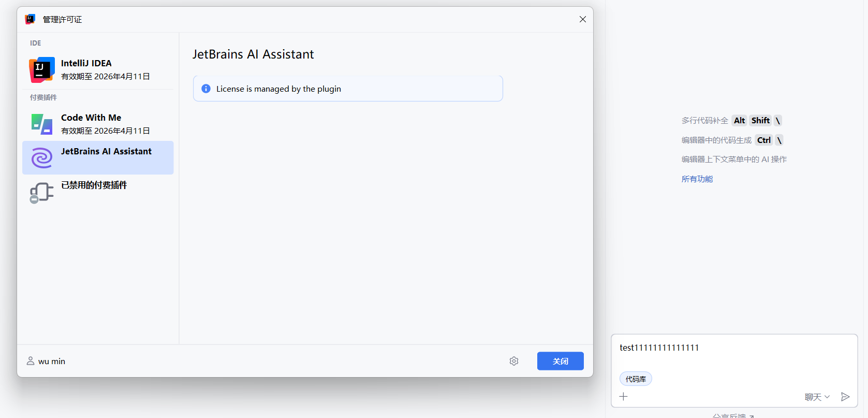Click the dialog title bar app icon
The height and width of the screenshot is (418, 868).
tap(30, 19)
